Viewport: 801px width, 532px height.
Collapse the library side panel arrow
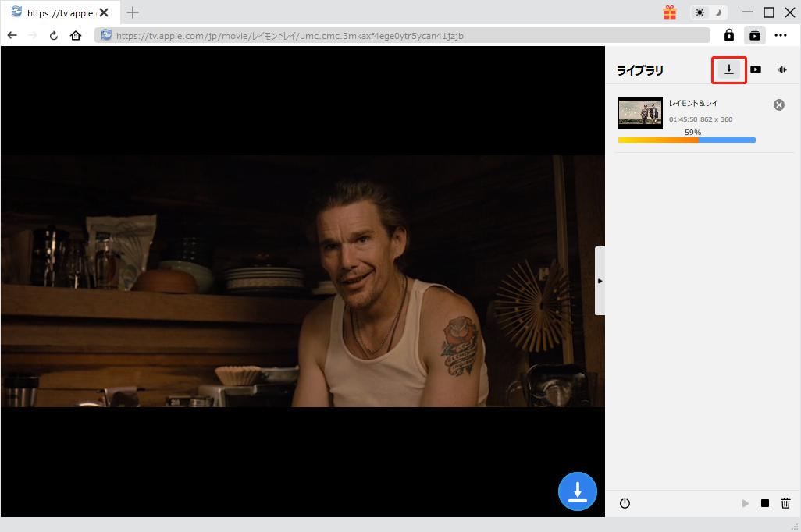[x=600, y=281]
